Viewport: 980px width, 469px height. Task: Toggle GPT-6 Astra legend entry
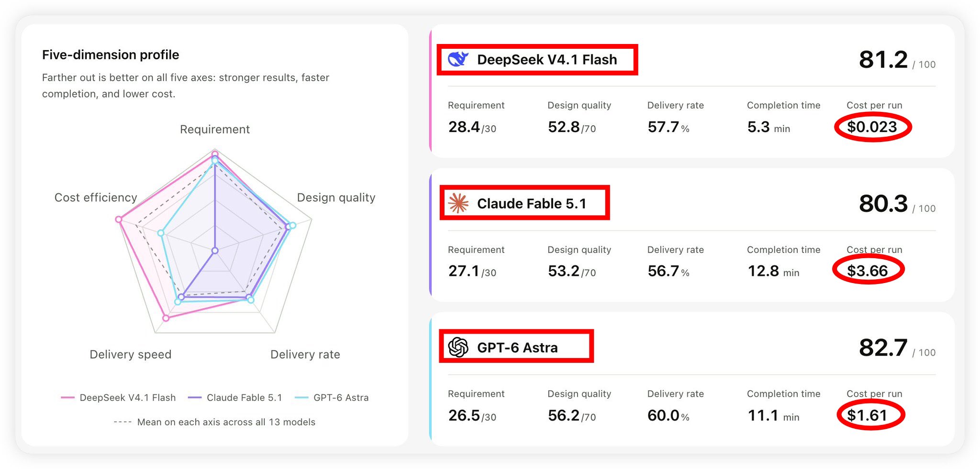click(332, 397)
